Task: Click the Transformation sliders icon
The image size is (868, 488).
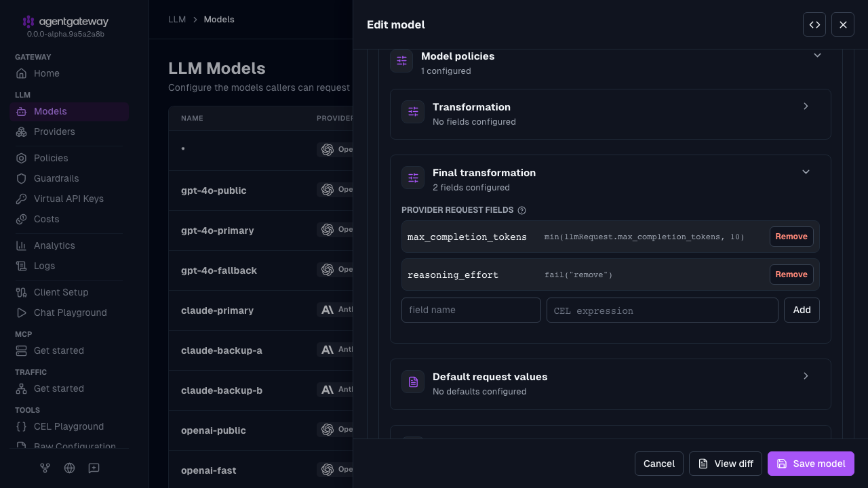Action: click(413, 112)
